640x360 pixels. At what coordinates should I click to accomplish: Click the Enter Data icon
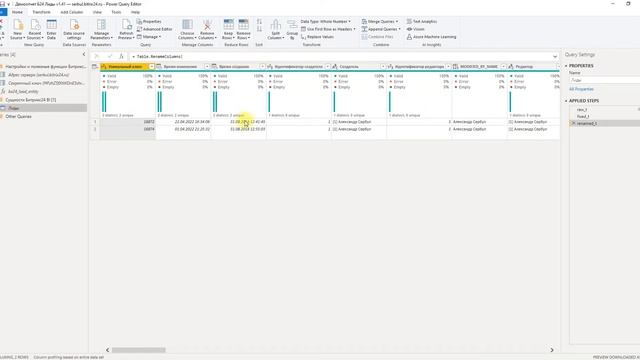click(x=51, y=29)
